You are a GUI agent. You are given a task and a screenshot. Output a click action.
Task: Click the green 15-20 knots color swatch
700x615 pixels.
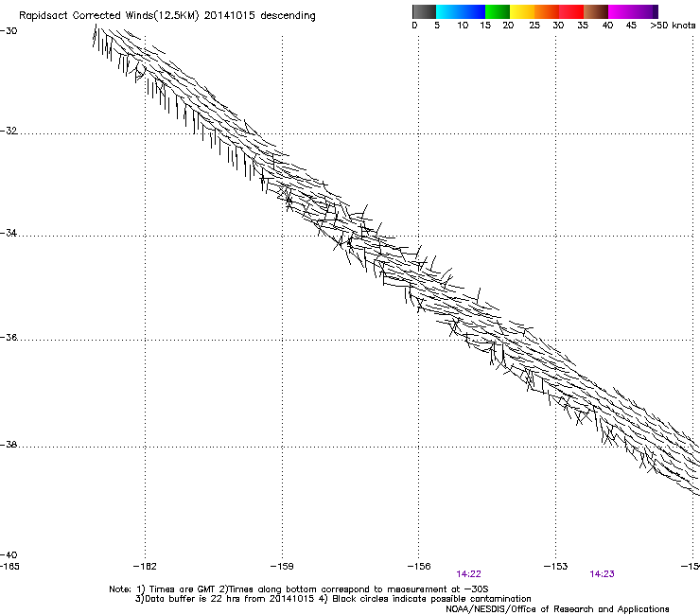point(498,11)
